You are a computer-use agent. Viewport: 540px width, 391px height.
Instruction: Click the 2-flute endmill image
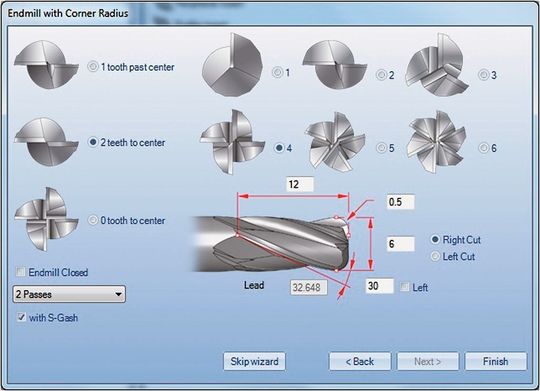(335, 64)
